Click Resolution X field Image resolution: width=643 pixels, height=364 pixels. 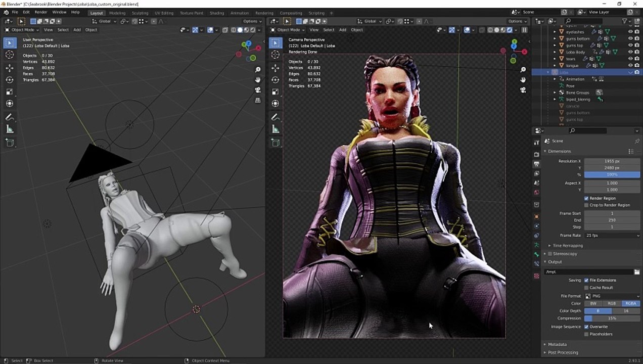(x=612, y=161)
